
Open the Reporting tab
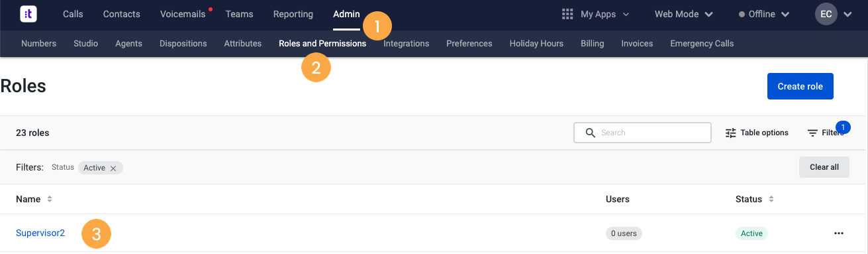(293, 14)
